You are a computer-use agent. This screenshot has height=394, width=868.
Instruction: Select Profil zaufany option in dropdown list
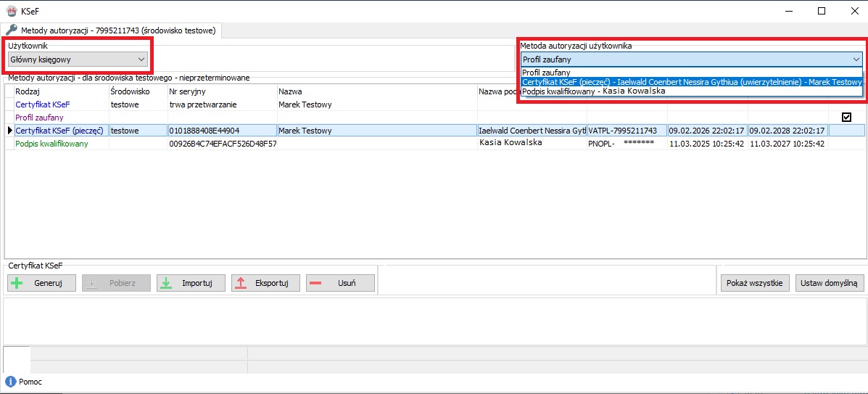(546, 73)
